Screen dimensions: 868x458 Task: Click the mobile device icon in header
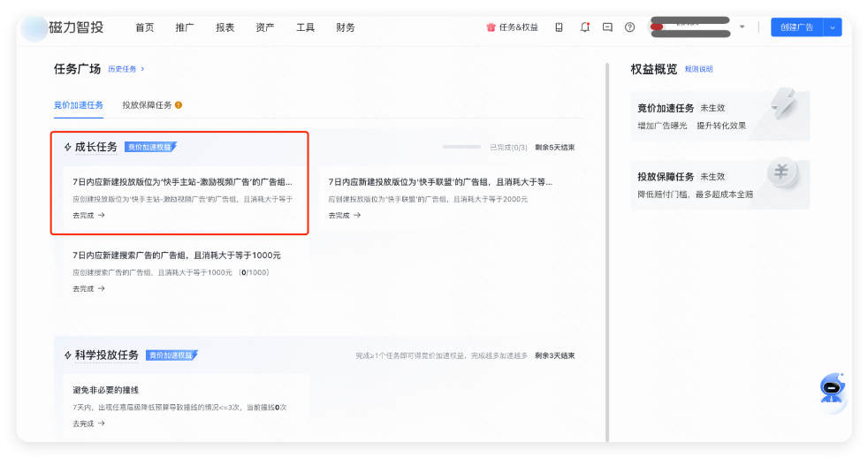pyautogui.click(x=560, y=27)
